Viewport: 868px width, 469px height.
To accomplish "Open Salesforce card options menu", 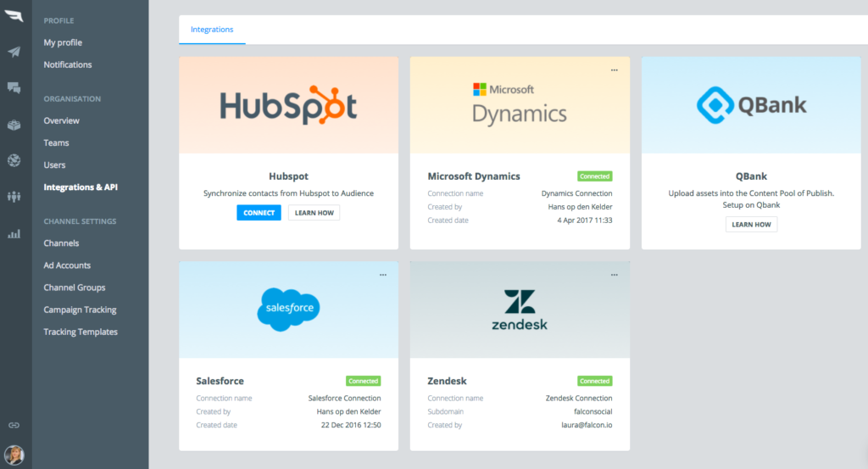I will (x=382, y=275).
